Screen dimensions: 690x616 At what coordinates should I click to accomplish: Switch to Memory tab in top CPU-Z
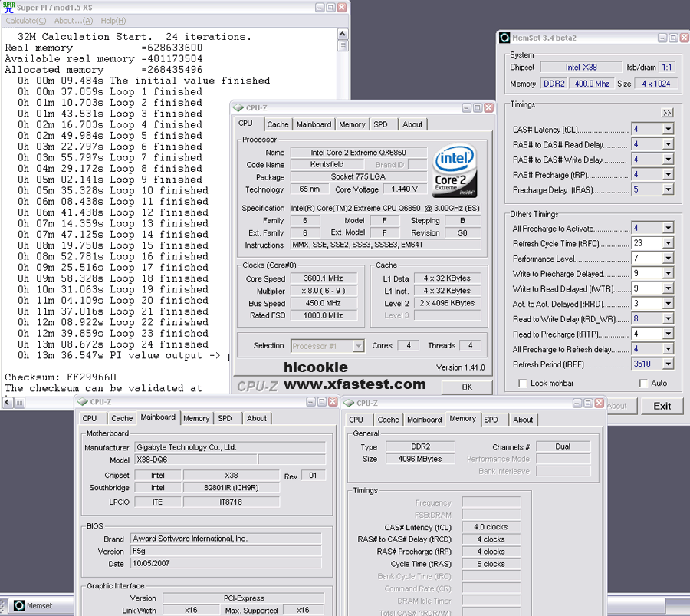click(352, 124)
